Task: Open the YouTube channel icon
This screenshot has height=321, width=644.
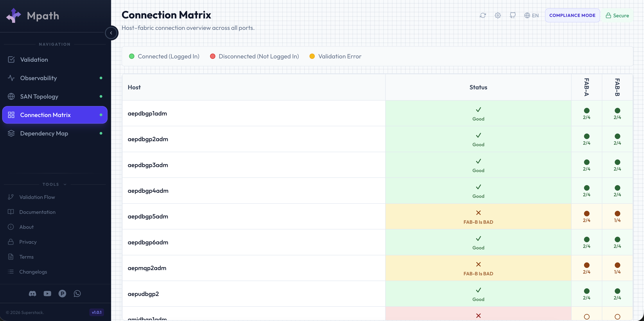Action: click(47, 294)
